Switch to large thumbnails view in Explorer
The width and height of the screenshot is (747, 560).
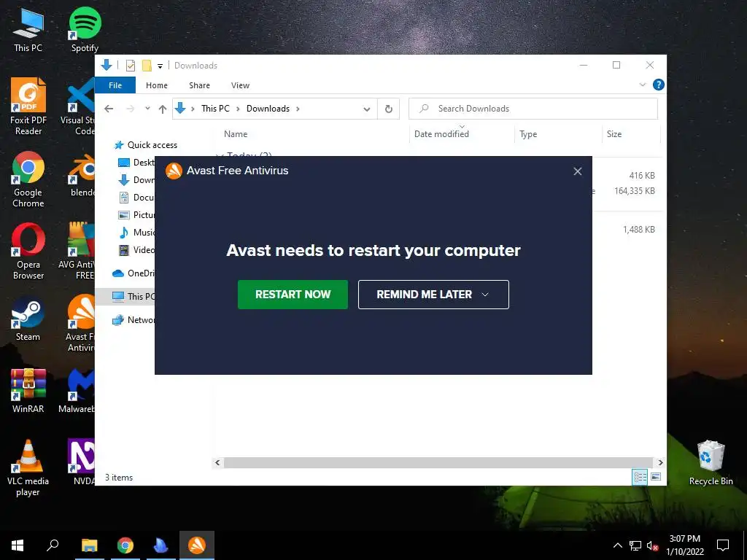(x=656, y=477)
